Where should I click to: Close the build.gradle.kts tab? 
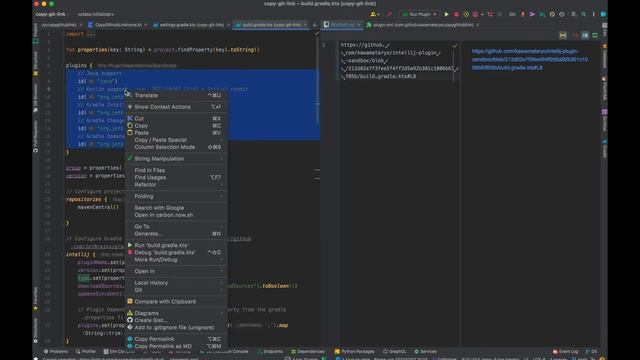coord(305,25)
